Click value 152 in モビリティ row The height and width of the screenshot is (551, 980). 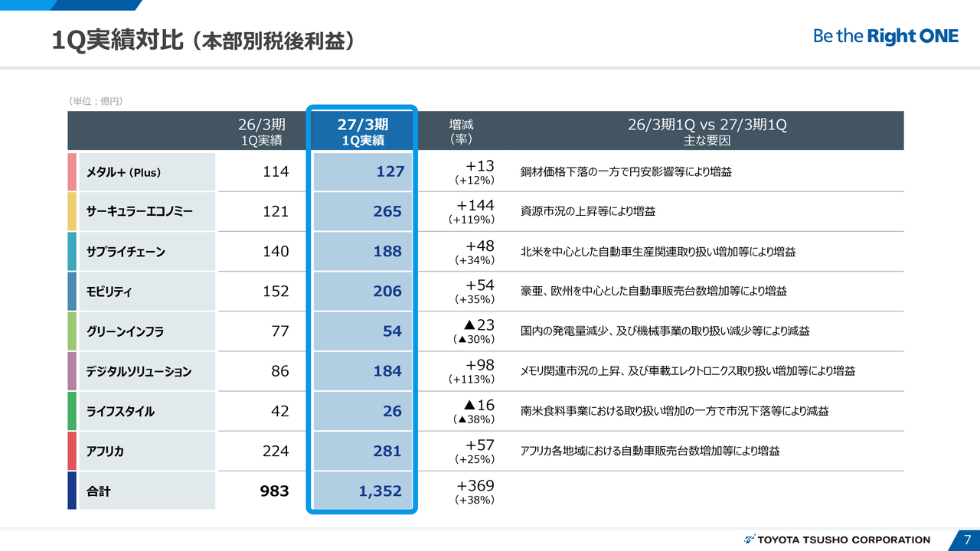click(x=276, y=291)
